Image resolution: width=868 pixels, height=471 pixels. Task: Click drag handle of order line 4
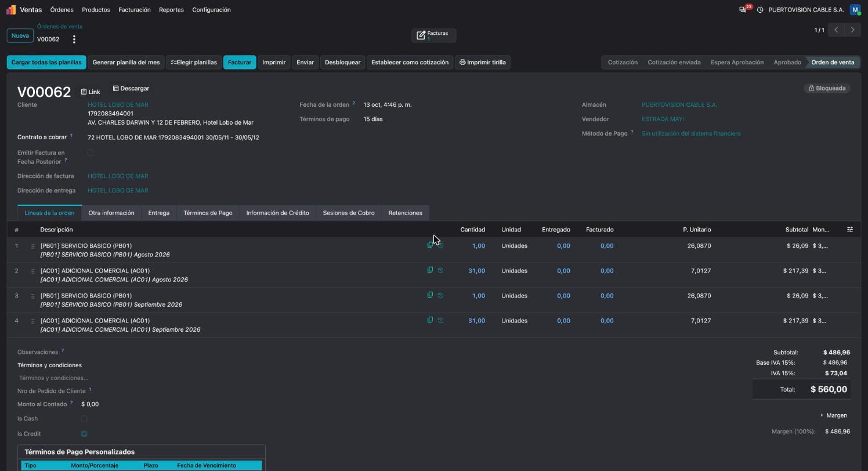point(32,321)
